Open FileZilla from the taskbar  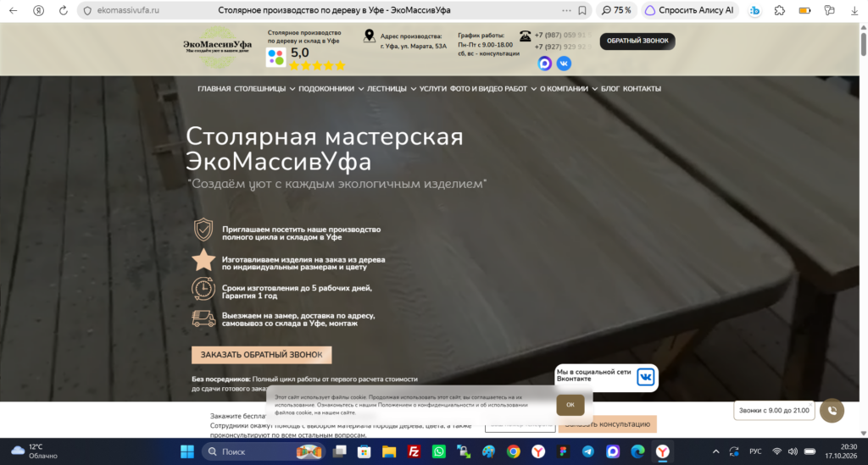[x=414, y=451]
